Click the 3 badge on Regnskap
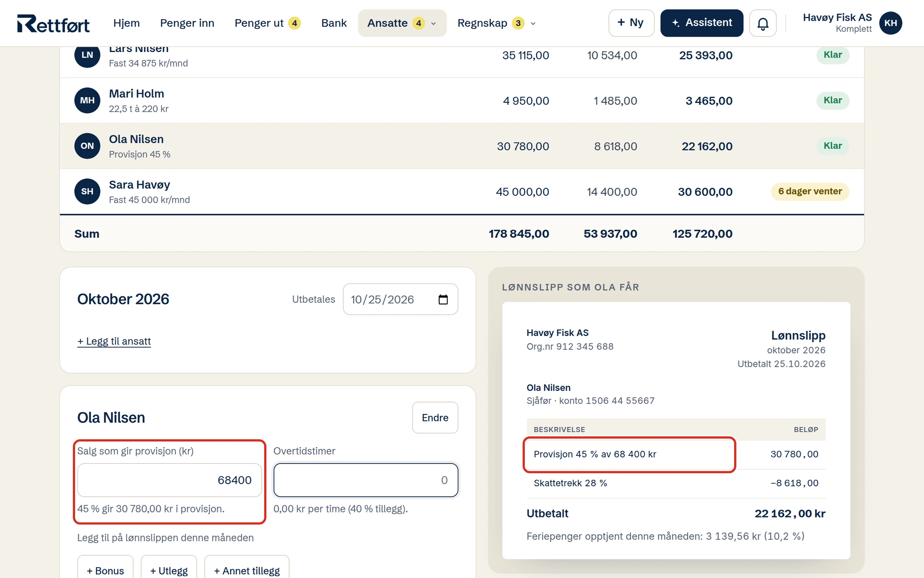Image resolution: width=924 pixels, height=578 pixels. tap(518, 23)
